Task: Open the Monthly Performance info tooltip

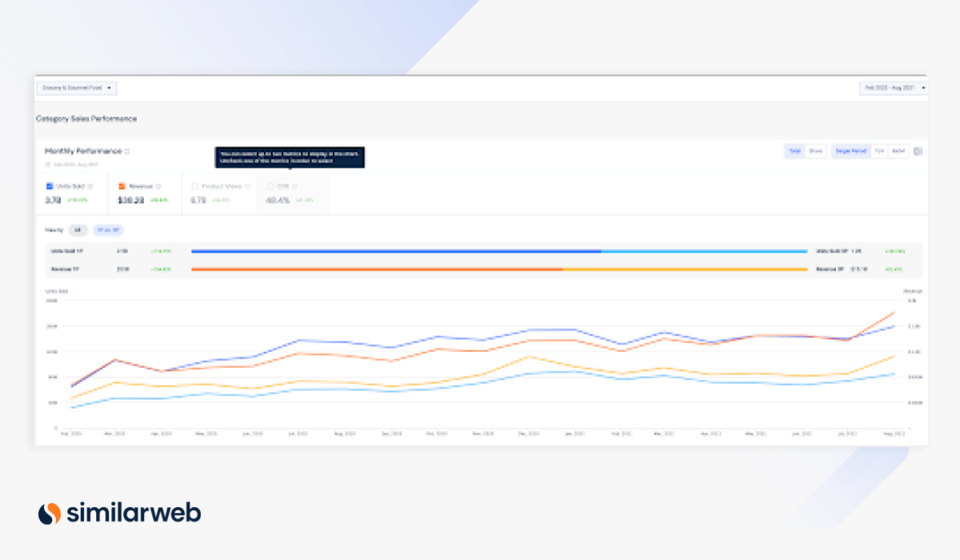Action: click(x=125, y=152)
